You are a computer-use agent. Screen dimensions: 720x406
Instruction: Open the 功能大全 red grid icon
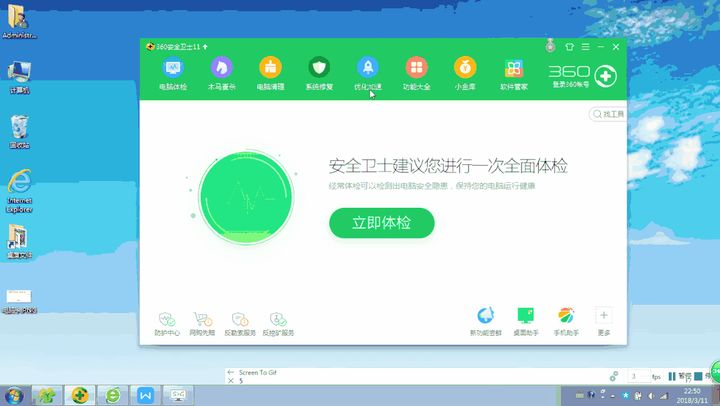coord(416,73)
